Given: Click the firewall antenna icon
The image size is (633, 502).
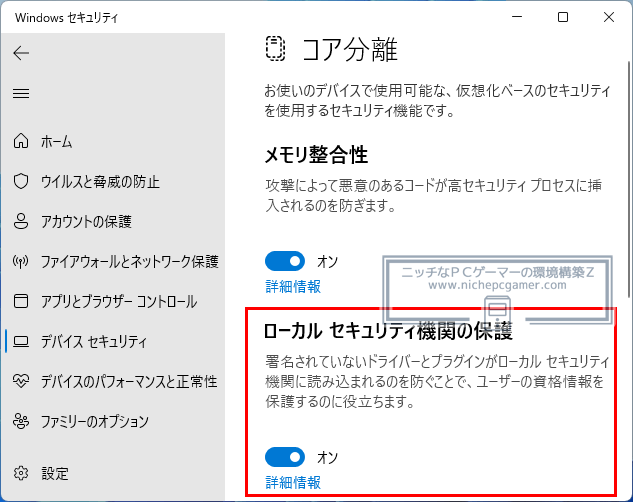Looking at the screenshot, I should point(21,261).
